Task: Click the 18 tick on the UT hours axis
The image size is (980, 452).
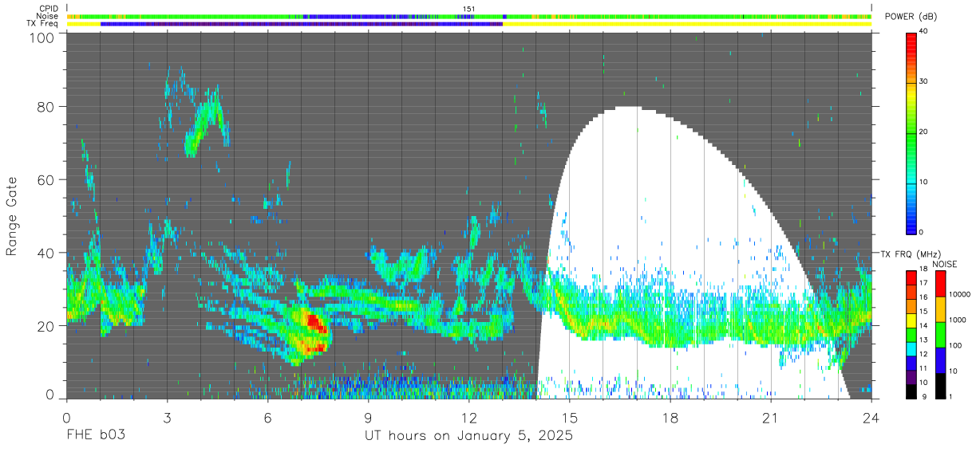Action: coord(670,418)
